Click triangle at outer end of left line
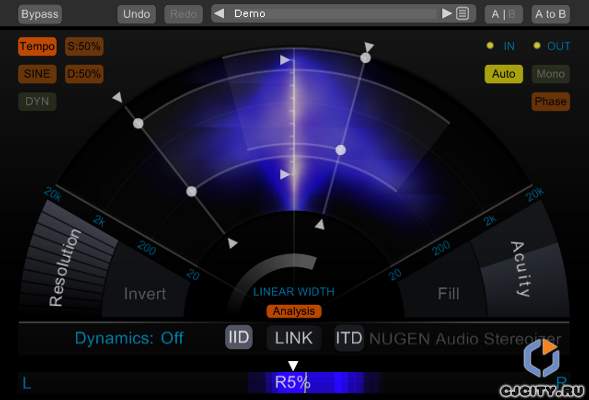 pyautogui.click(x=118, y=97)
